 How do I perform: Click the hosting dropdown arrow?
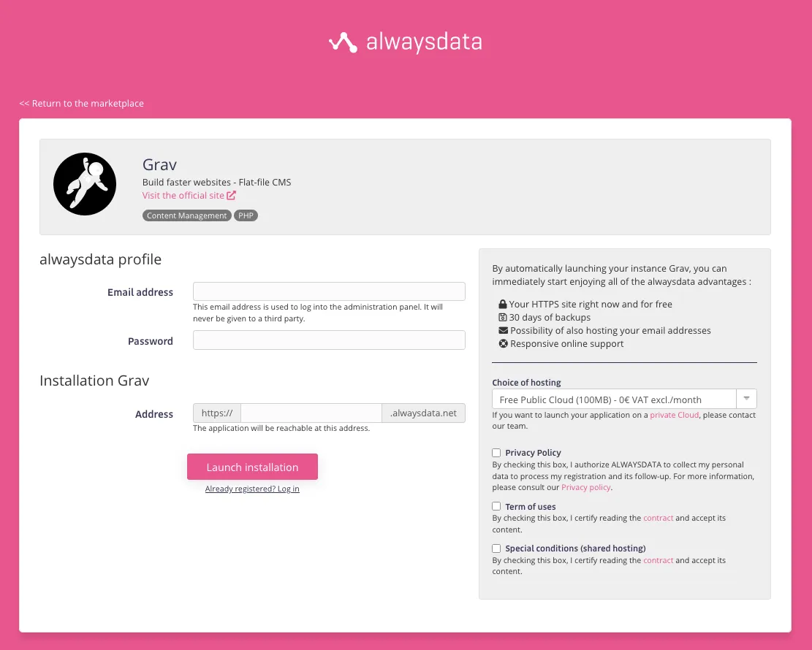746,399
